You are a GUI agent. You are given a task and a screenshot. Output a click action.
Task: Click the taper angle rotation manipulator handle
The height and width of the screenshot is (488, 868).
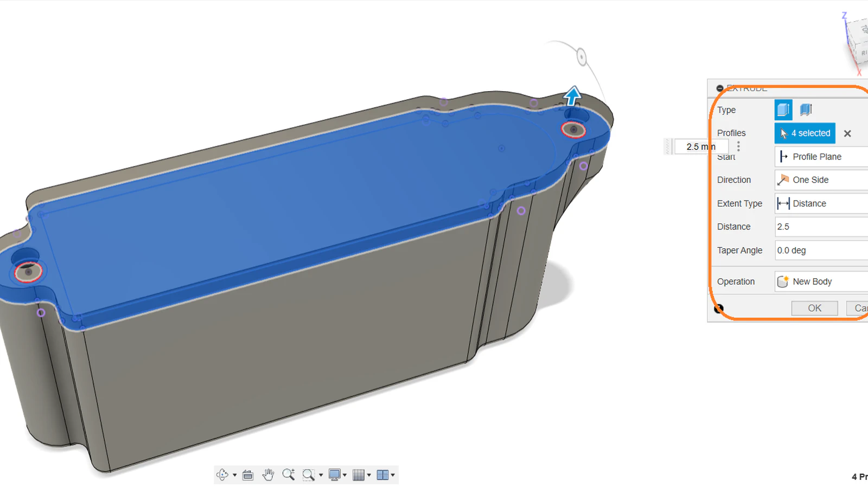[581, 57]
